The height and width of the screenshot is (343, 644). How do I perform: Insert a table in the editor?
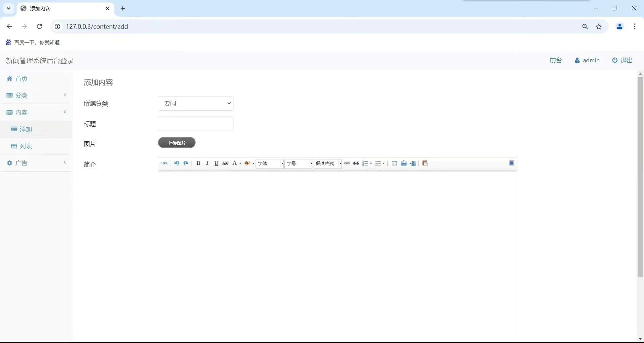pyautogui.click(x=394, y=163)
